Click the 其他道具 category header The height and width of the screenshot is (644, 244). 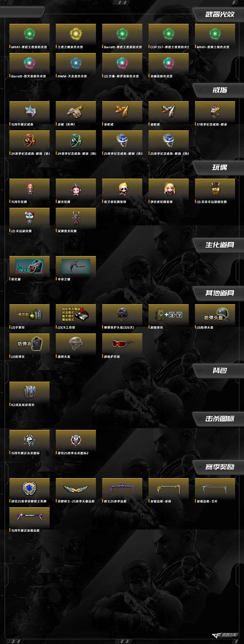point(219,293)
